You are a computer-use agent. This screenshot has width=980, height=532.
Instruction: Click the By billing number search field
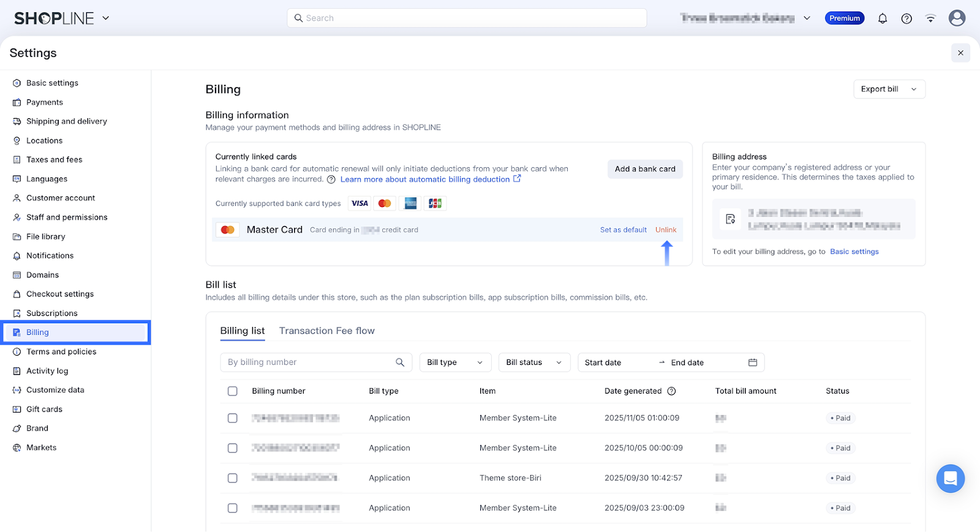point(306,362)
